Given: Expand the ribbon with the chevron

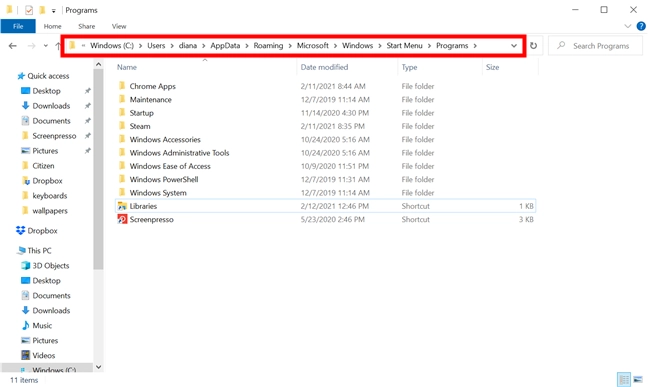Looking at the screenshot, I should pyautogui.click(x=628, y=26).
